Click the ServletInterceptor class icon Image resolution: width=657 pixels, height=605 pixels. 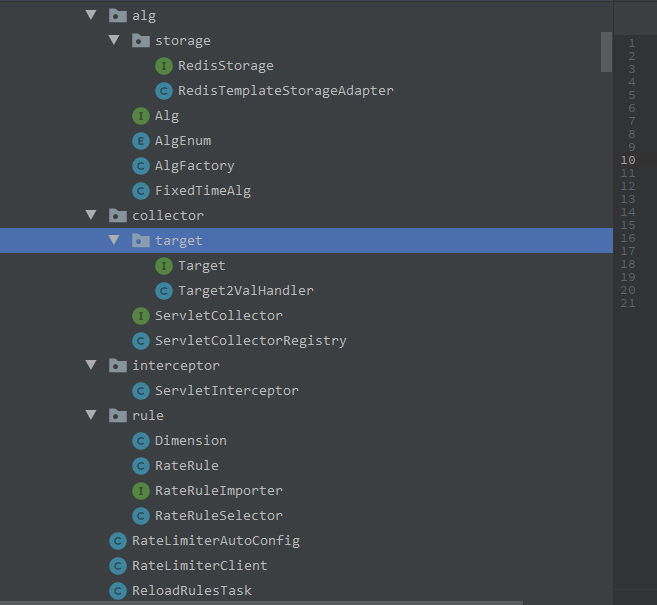(141, 391)
